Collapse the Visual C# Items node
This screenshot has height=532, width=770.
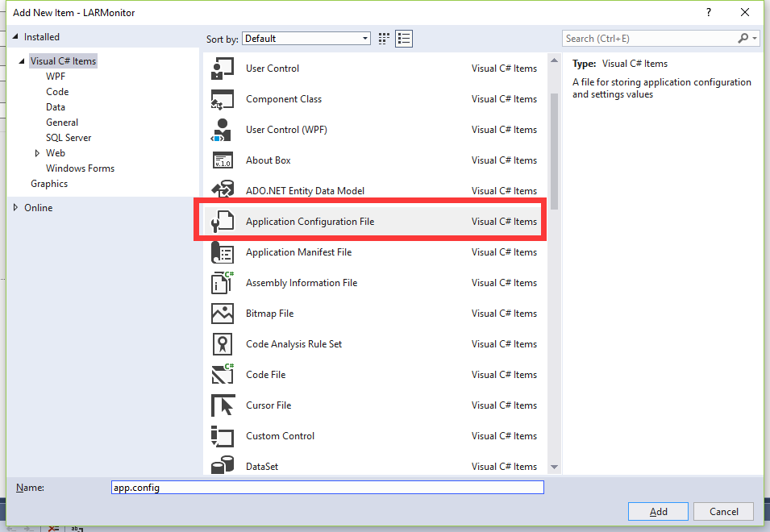(21, 60)
